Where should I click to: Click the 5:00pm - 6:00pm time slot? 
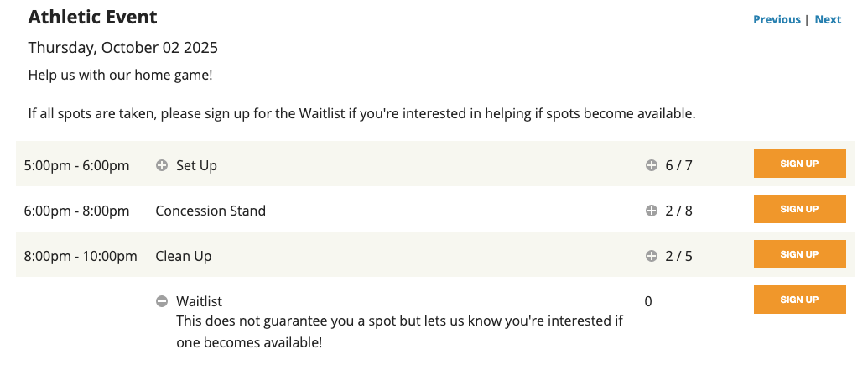(x=76, y=165)
